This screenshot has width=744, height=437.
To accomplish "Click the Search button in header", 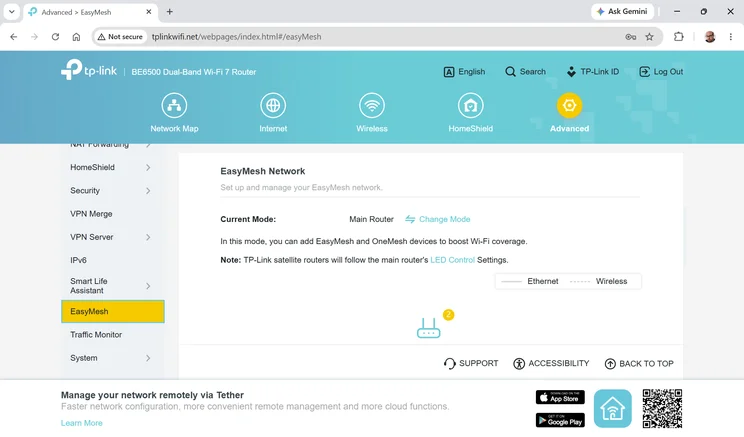I will [525, 72].
